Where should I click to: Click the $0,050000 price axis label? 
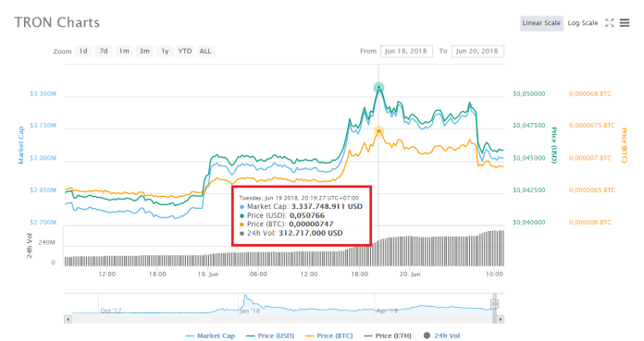[529, 94]
